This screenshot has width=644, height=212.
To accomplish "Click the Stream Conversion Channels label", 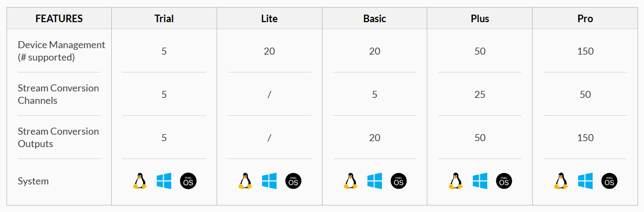I will tap(58, 94).
